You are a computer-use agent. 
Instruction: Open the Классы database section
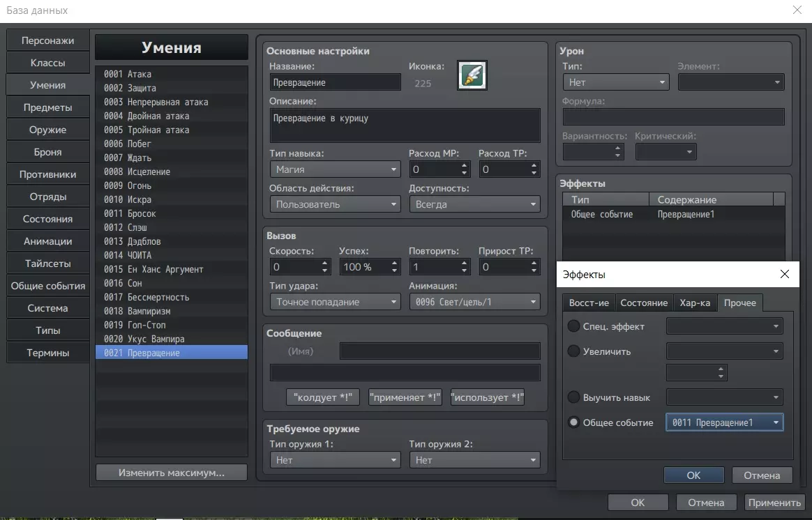(47, 63)
